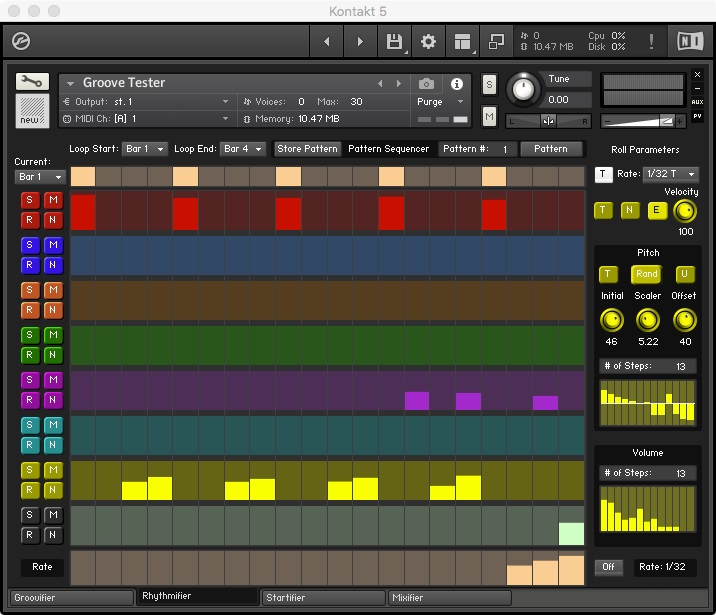
Task: Mute the red track with M
Action: (53, 201)
